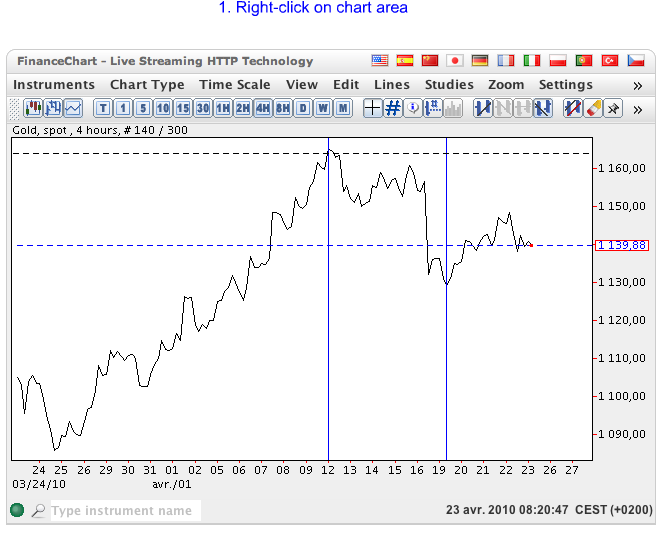Enable the crosshair cursor tool
The height and width of the screenshot is (535, 662).
click(x=373, y=108)
